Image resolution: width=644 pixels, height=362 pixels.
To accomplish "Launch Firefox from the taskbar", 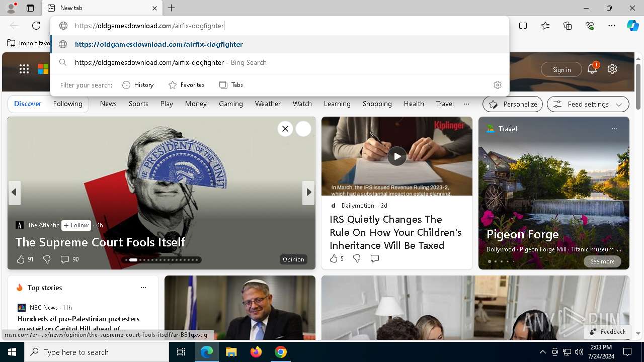I will [x=256, y=352].
